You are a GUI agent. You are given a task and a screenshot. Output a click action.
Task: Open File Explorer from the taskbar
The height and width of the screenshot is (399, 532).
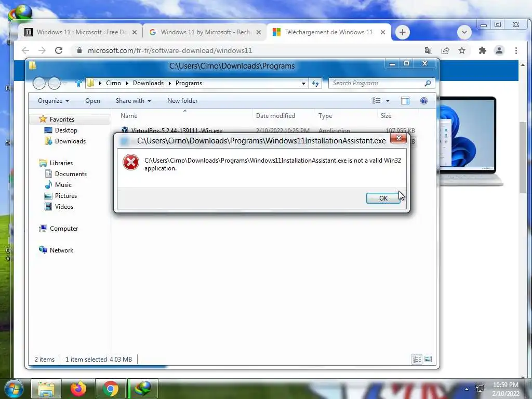(46, 389)
